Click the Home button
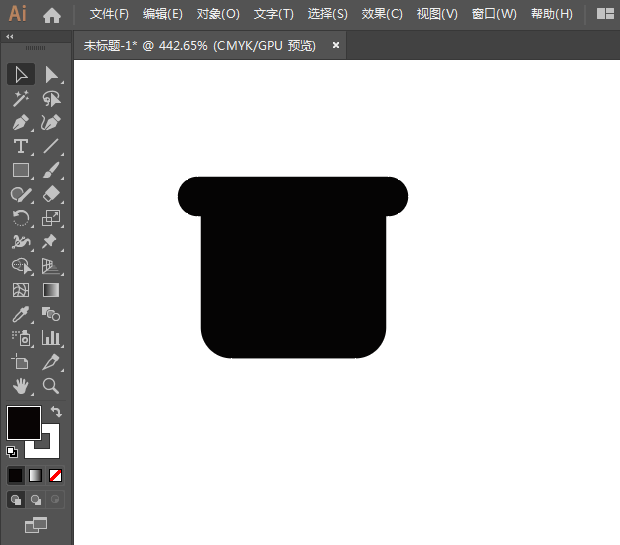This screenshot has width=620, height=545. (52, 14)
